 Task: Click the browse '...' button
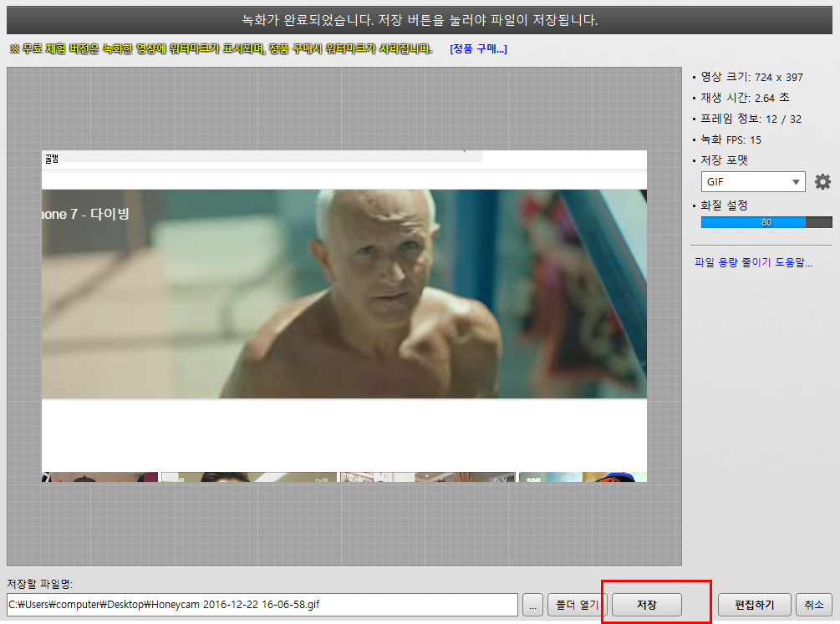(532, 605)
